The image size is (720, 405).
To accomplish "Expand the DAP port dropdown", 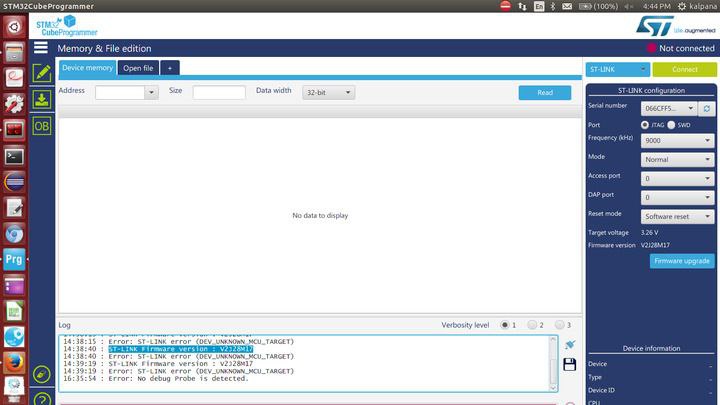I will tap(677, 197).
